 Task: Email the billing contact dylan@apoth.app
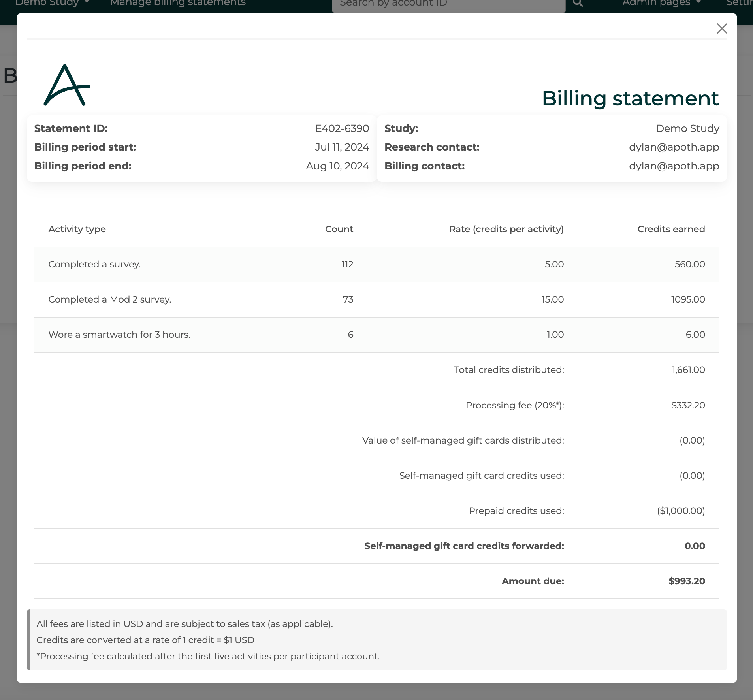[674, 166]
